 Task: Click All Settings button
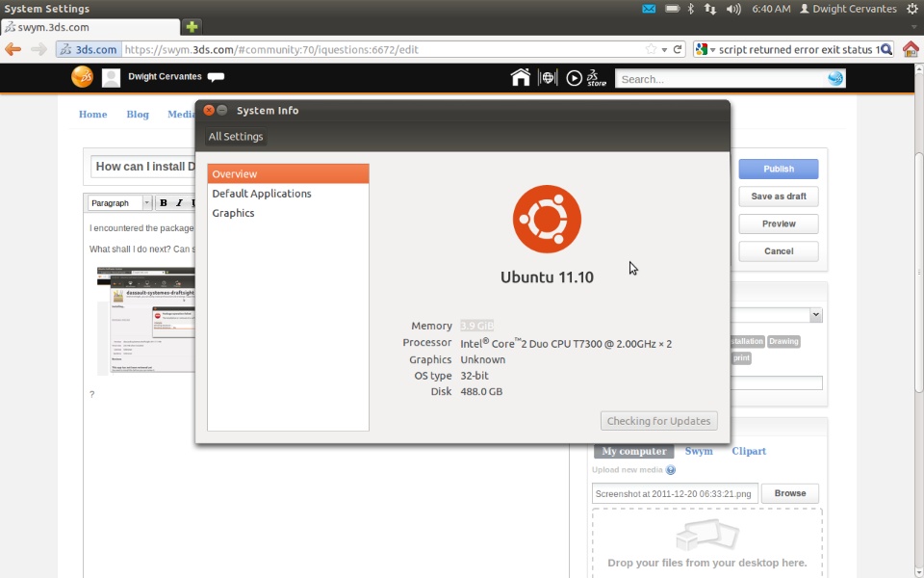pyautogui.click(x=236, y=136)
